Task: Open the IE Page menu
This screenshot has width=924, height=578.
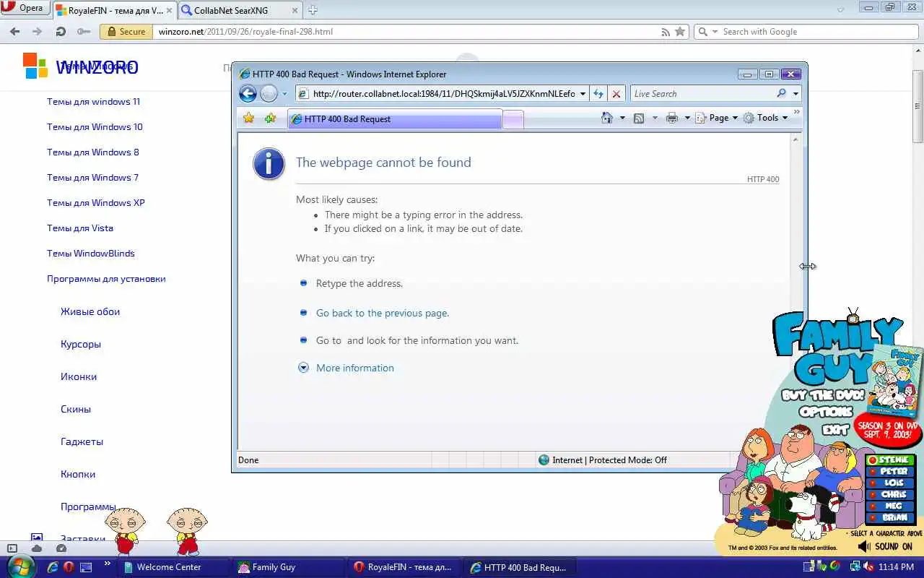Action: click(718, 118)
